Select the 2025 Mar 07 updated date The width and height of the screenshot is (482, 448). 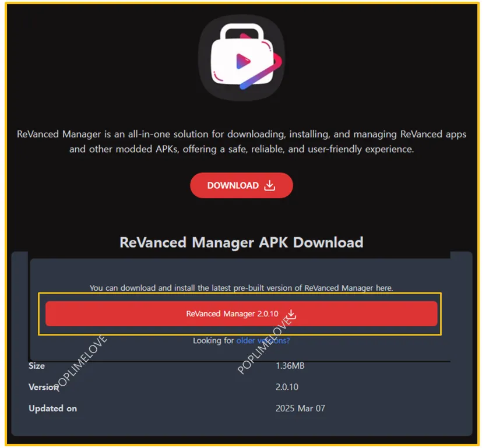coord(300,408)
